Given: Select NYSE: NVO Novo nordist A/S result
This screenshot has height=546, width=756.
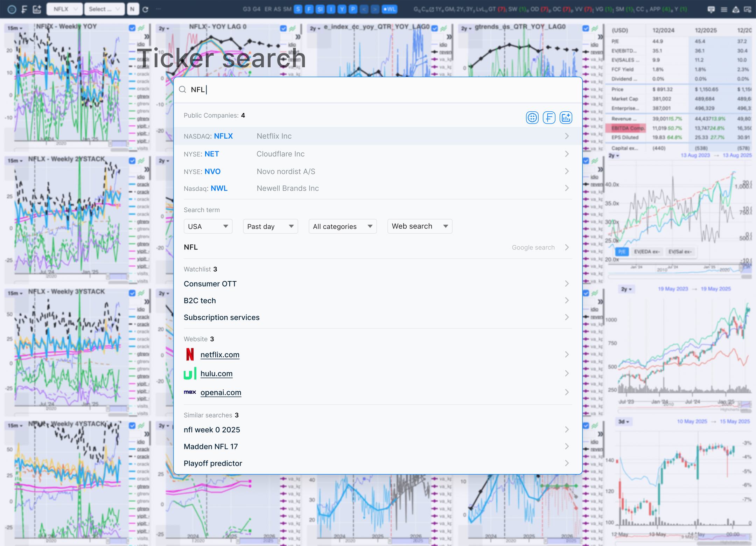Looking at the screenshot, I should coord(378,171).
